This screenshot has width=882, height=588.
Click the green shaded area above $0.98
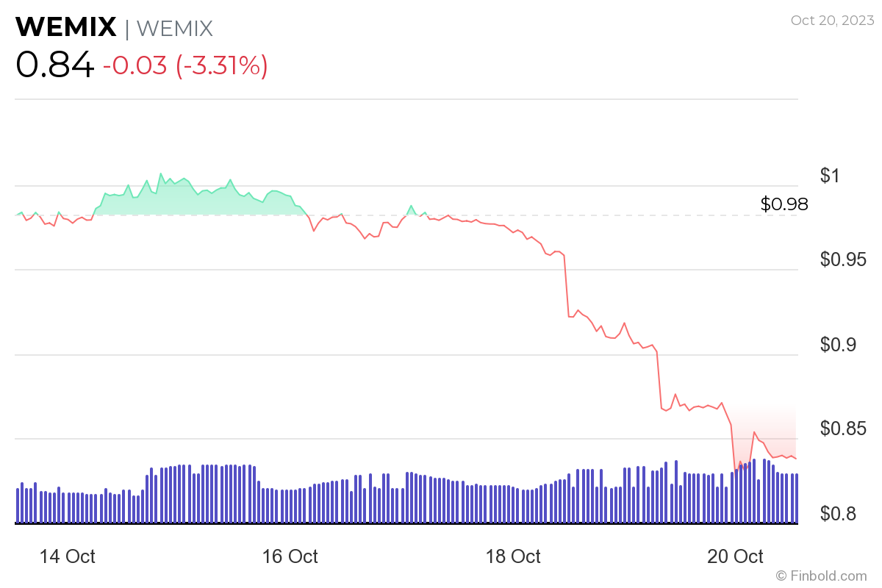click(176, 202)
